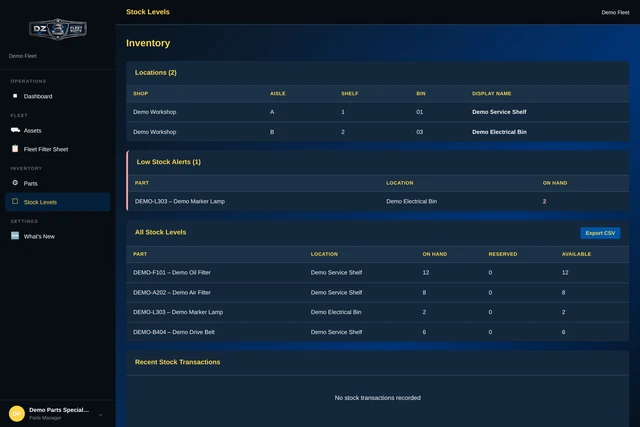Click available value 6 for Drive Belt
The width and height of the screenshot is (640, 427).
563,332
